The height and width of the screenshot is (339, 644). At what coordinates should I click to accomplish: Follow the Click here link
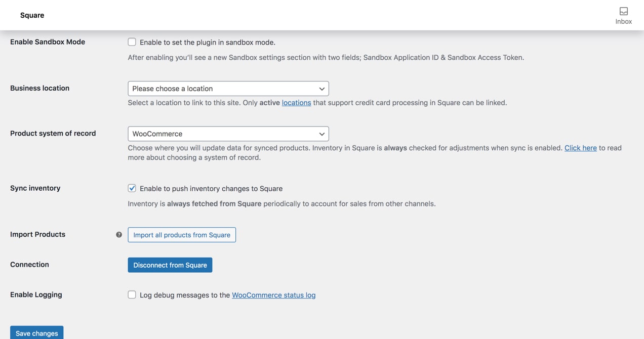580,148
